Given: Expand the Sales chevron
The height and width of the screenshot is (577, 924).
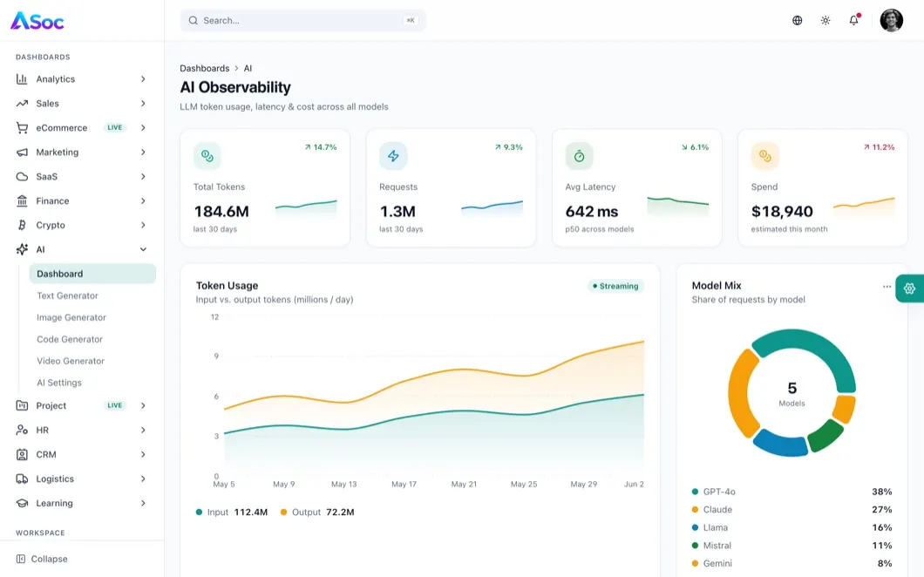Looking at the screenshot, I should point(143,103).
